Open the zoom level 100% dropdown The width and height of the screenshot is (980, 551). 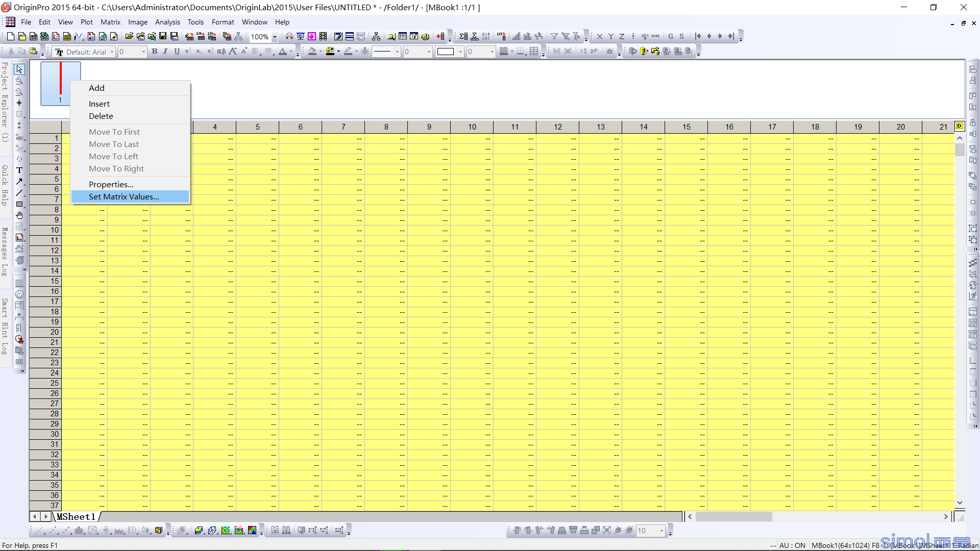[275, 37]
